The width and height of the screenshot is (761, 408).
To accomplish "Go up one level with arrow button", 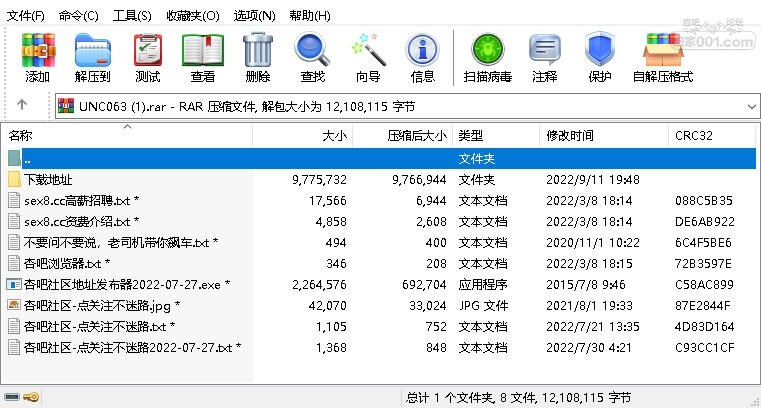I will click(x=22, y=105).
